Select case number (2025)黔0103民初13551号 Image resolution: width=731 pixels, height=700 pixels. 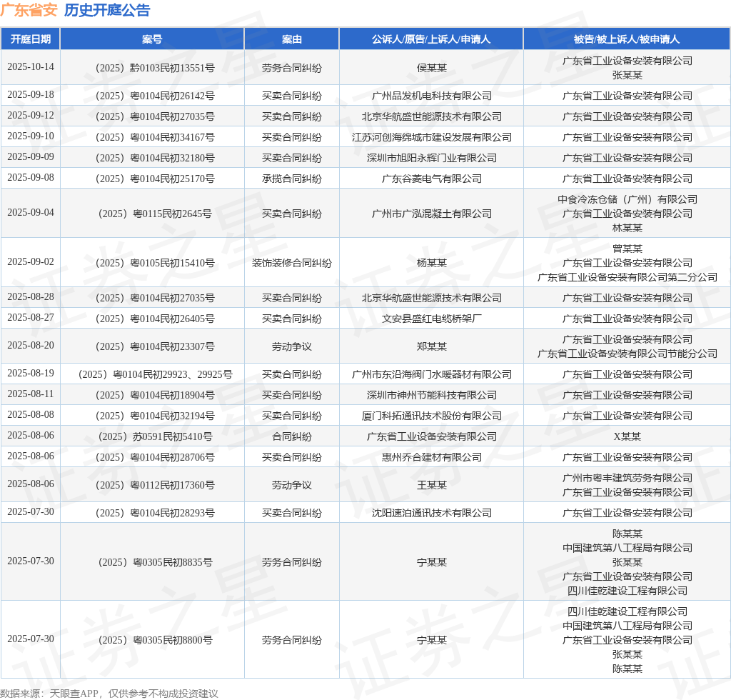[x=155, y=68]
